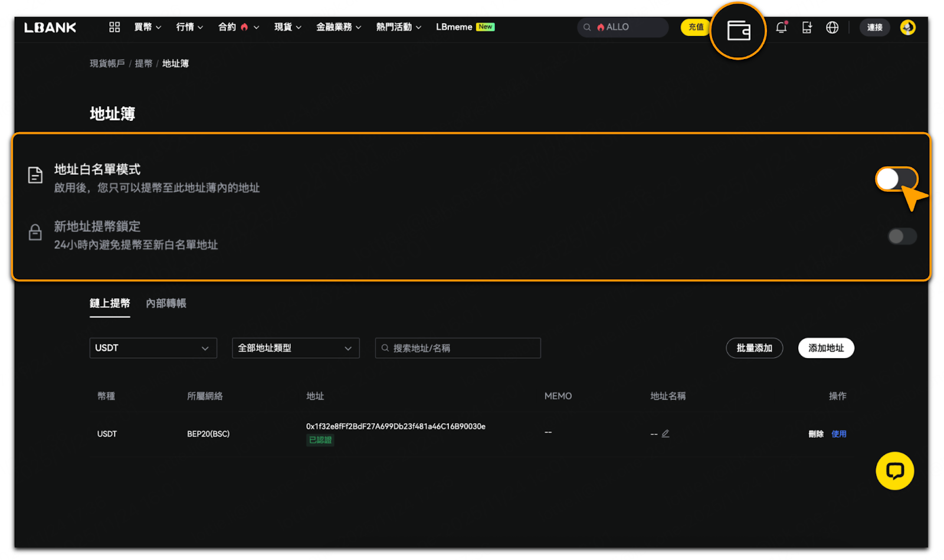This screenshot has height=560, width=944.
Task: Expand the 金融業務 menu
Action: pos(339,27)
